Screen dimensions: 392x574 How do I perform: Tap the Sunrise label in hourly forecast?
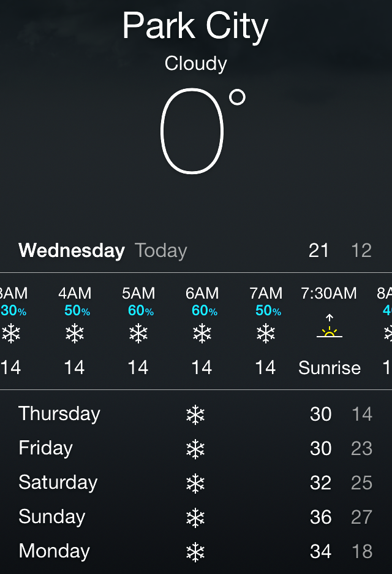pos(330,368)
